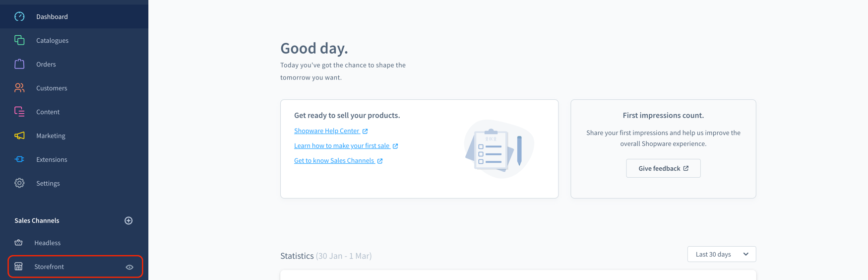This screenshot has height=280, width=868.
Task: Click the Orders bag icon
Action: coord(19,64)
